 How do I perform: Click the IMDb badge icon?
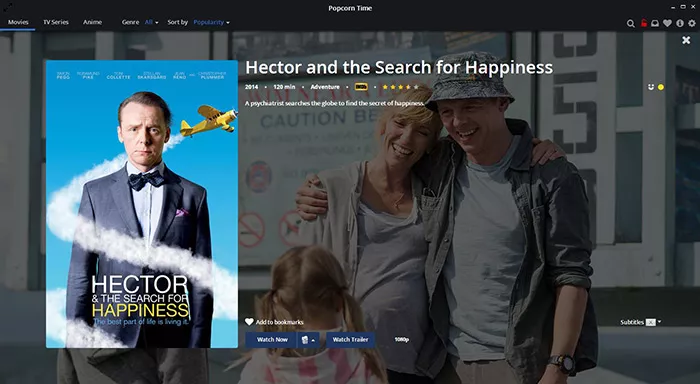click(361, 87)
